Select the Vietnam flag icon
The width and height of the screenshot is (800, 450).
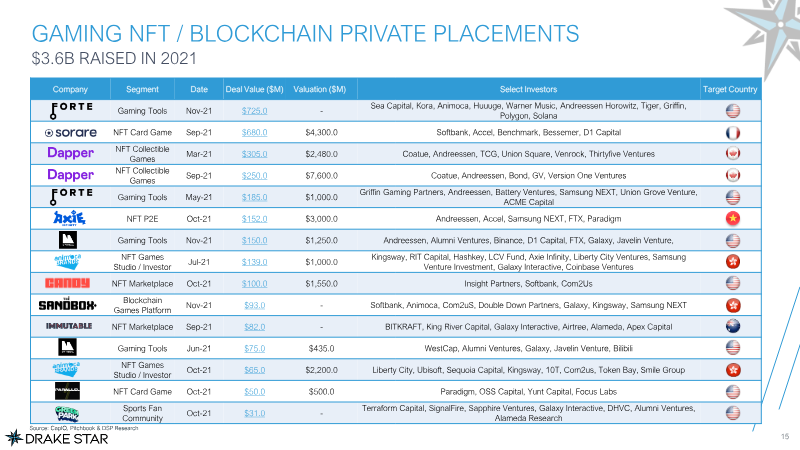732,218
